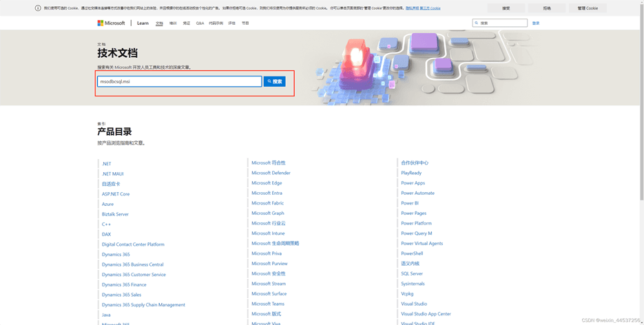Open the DAX link
The width and height of the screenshot is (644, 325).
coord(106,234)
